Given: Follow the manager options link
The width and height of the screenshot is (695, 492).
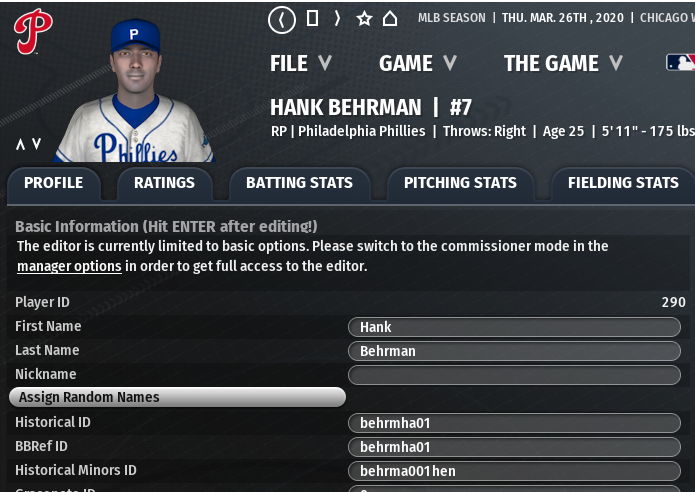Looking at the screenshot, I should pyautogui.click(x=69, y=266).
